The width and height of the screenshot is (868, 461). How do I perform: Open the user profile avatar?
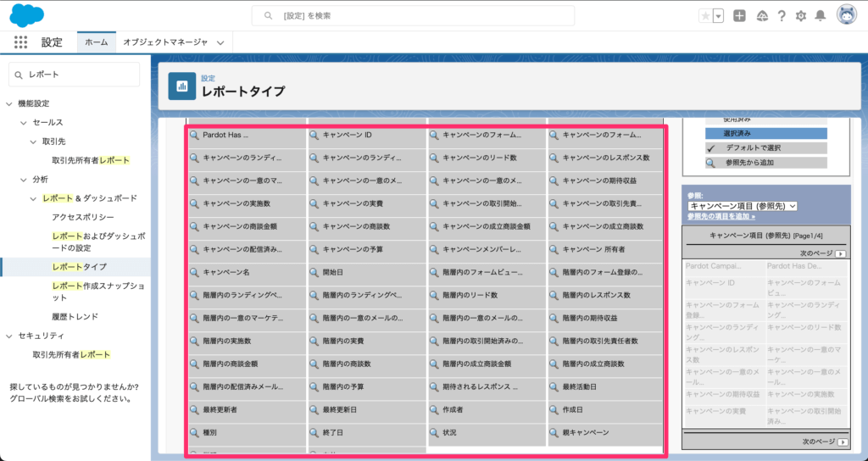pyautogui.click(x=847, y=15)
